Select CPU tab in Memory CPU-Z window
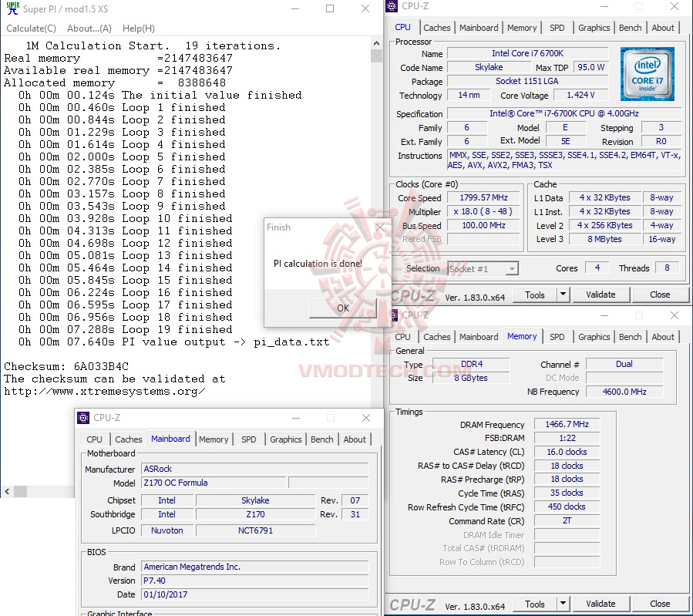 coord(402,337)
